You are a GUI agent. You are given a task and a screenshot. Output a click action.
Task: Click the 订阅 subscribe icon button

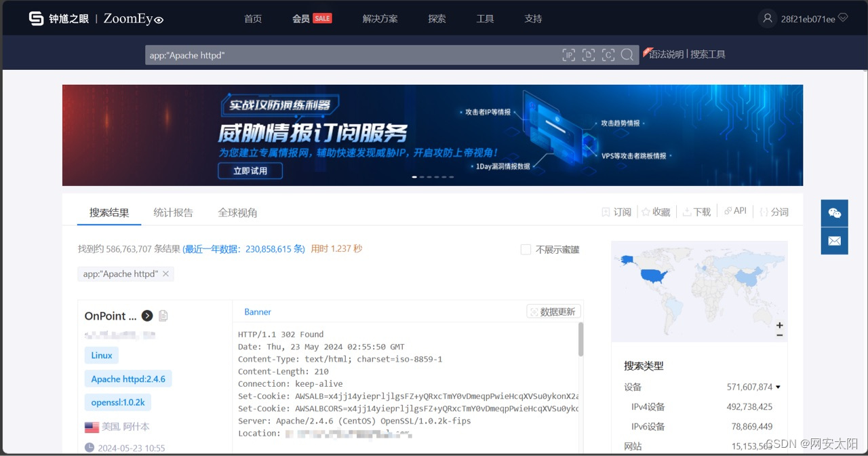(x=616, y=212)
